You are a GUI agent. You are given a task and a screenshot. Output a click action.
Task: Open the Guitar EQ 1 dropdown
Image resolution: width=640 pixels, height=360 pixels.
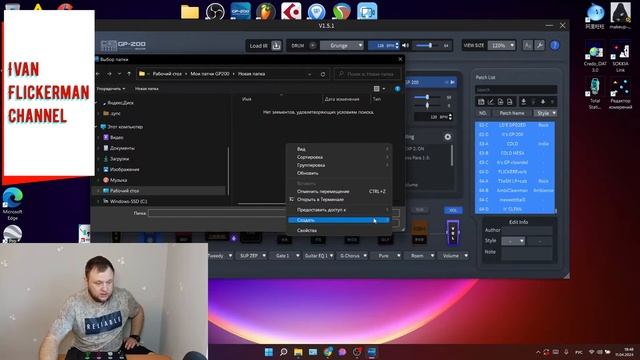(x=319, y=256)
